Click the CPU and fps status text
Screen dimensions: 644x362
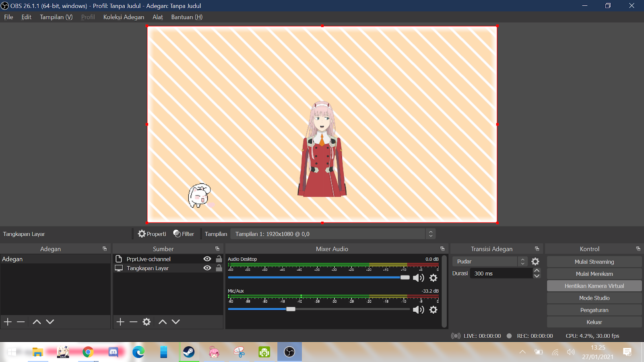[x=592, y=336]
